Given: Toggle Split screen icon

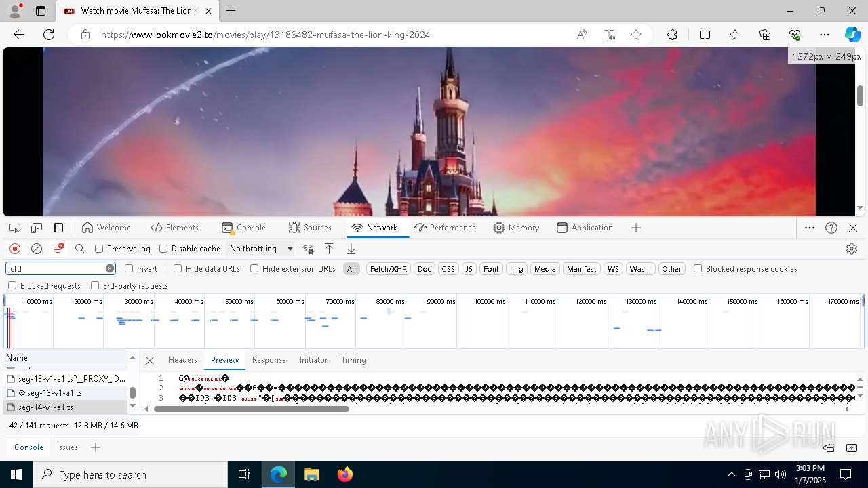Looking at the screenshot, I should [705, 35].
